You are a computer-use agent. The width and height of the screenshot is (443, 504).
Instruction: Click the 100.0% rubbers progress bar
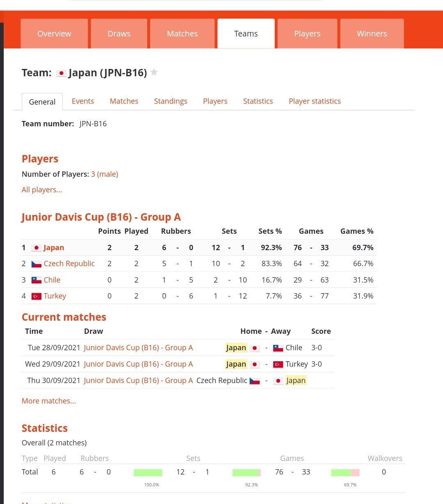point(148,472)
